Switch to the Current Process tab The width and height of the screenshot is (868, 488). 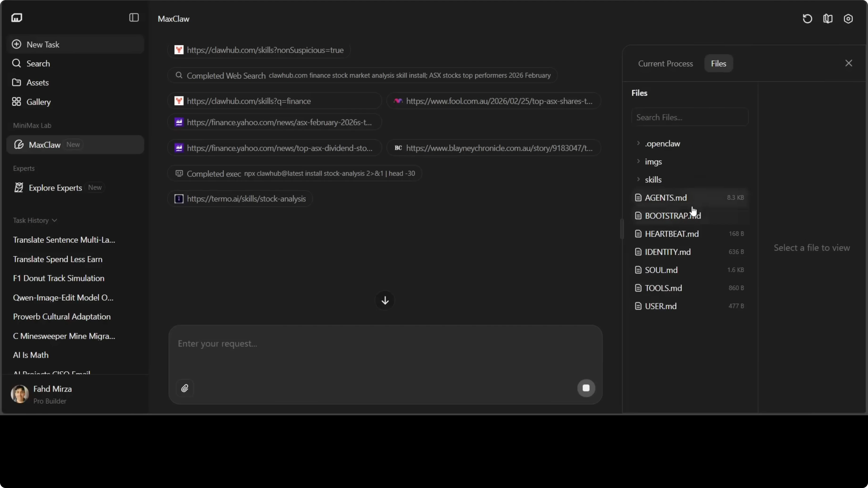(x=665, y=63)
